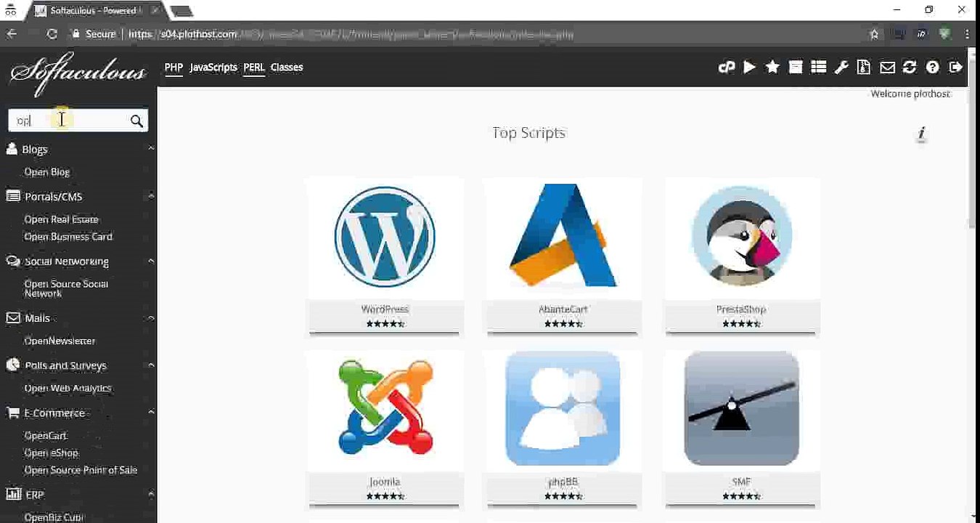The width and height of the screenshot is (980, 523).
Task: Collapse the E-Commerce category
Action: pos(151,413)
